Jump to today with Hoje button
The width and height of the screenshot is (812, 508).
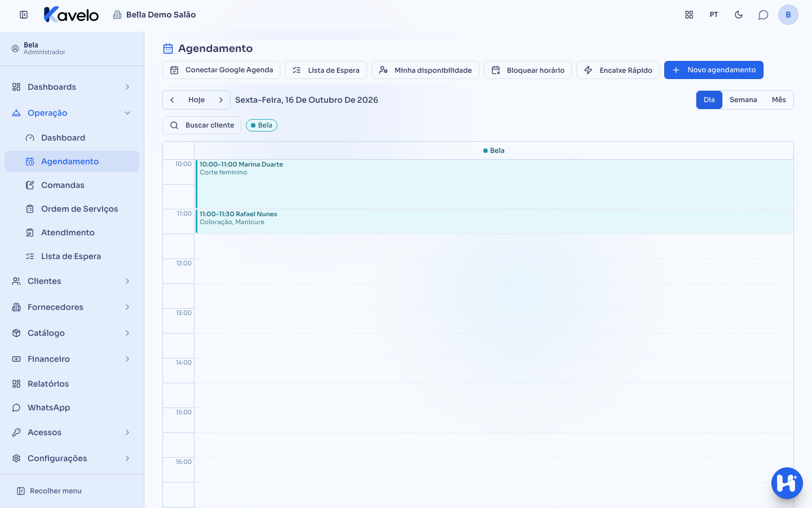coord(196,100)
